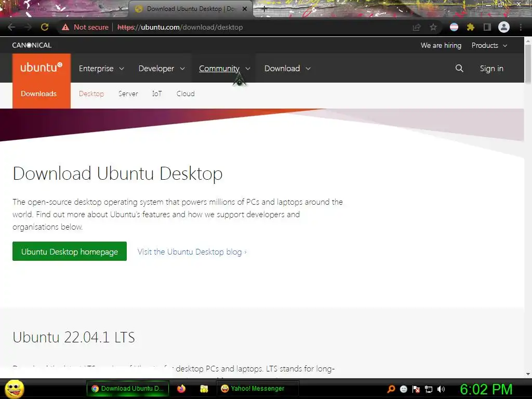Bookmark this page with the star icon
532x399 pixels.
coord(433,27)
